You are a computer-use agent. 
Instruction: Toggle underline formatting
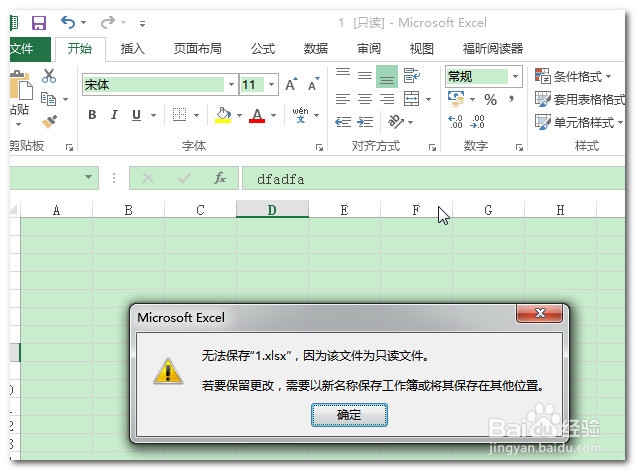(x=136, y=115)
